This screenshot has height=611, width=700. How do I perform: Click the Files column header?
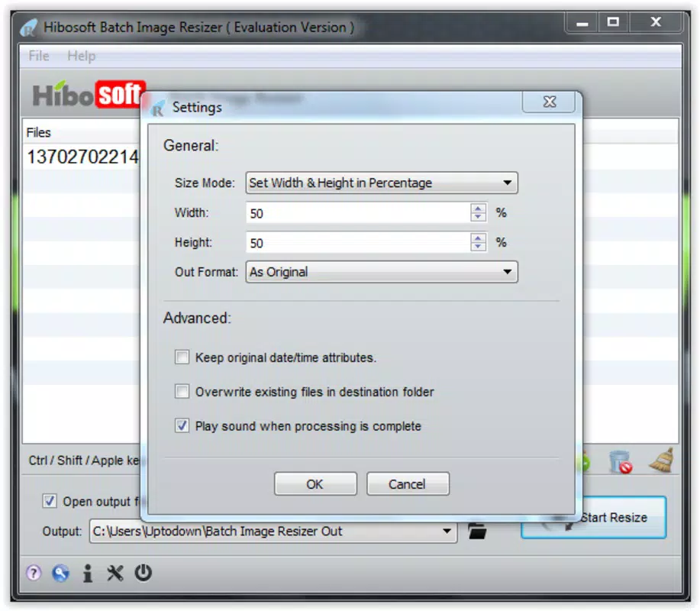pyautogui.click(x=81, y=132)
